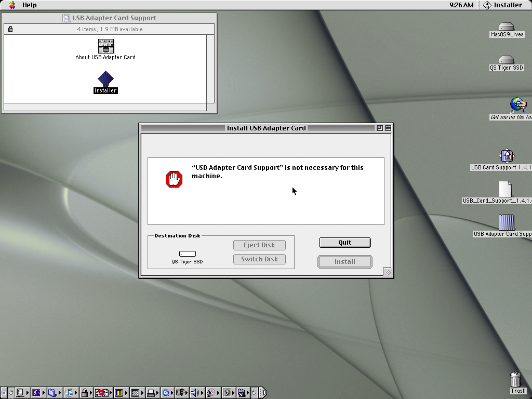Viewport: 532px width, 399px height.
Task: Click the Eject Disk button
Action: click(x=259, y=245)
